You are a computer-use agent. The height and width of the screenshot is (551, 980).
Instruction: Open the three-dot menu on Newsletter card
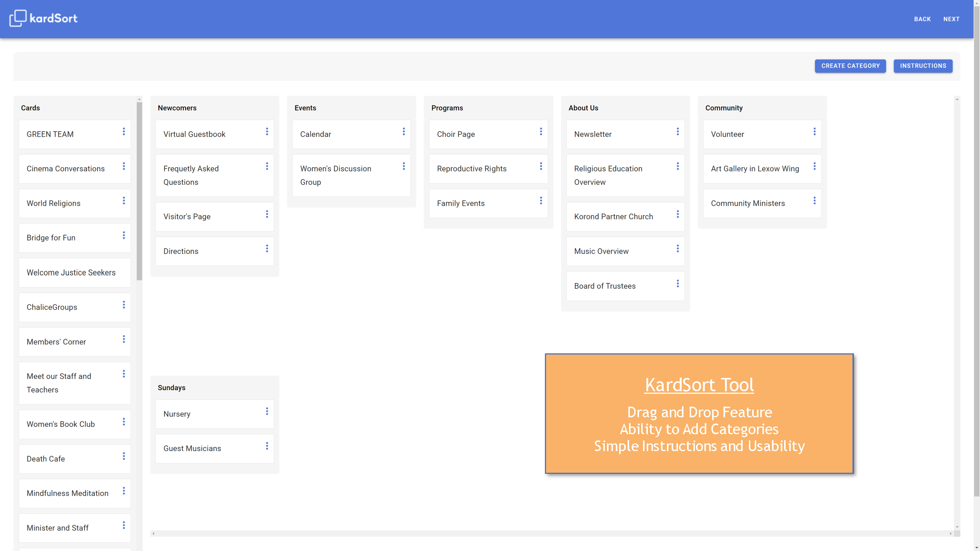pos(678,132)
